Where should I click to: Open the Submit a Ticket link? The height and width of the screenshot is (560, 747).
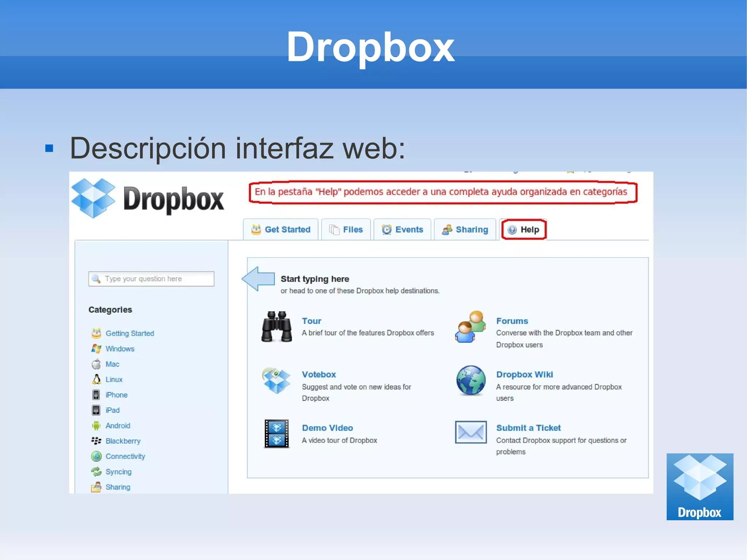(529, 428)
